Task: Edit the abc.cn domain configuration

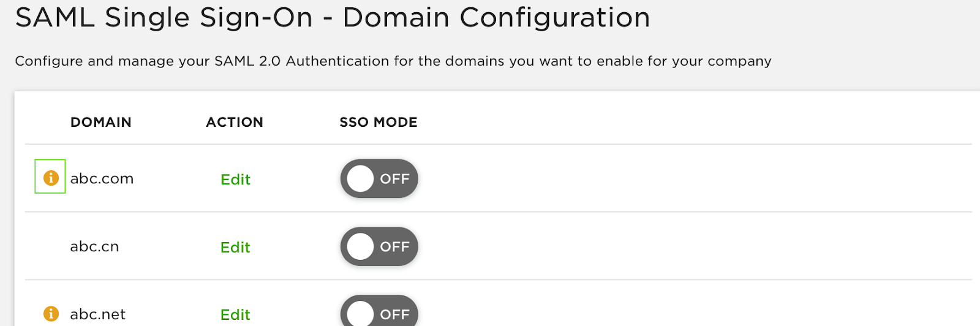Action: point(235,248)
